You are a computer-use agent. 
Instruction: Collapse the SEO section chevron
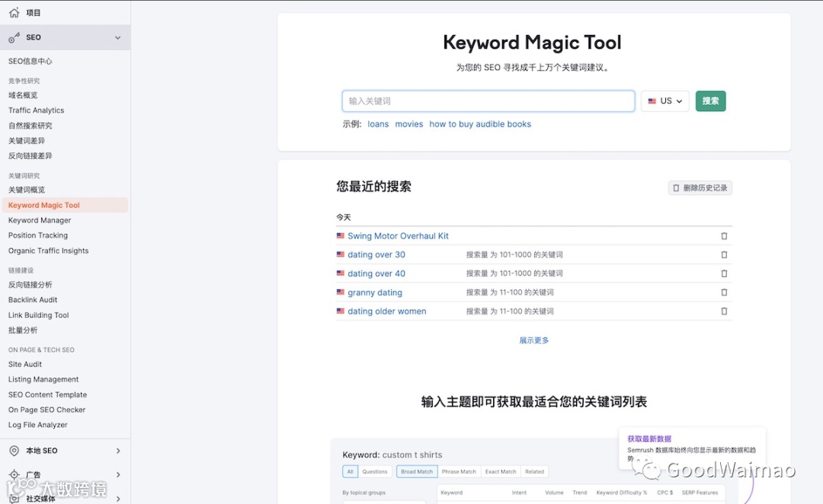click(117, 38)
